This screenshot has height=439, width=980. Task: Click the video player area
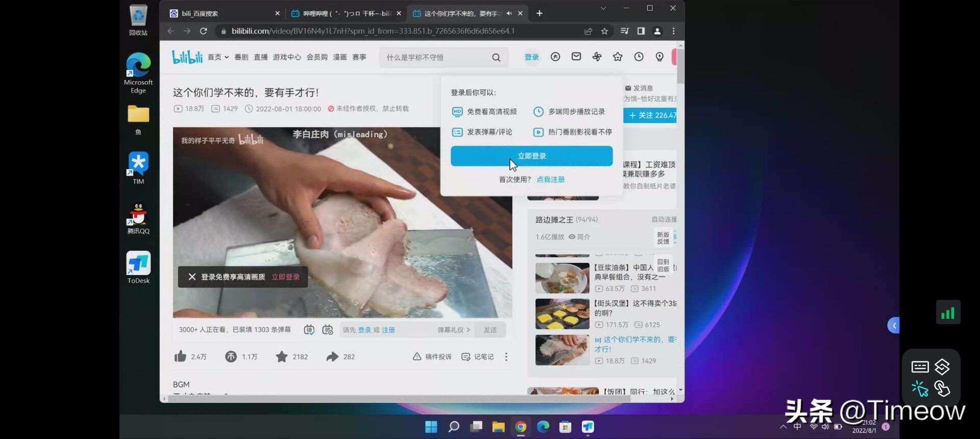[x=342, y=222]
